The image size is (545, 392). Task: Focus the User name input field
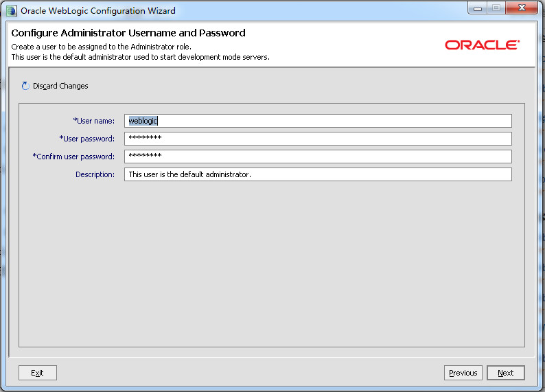coord(318,121)
